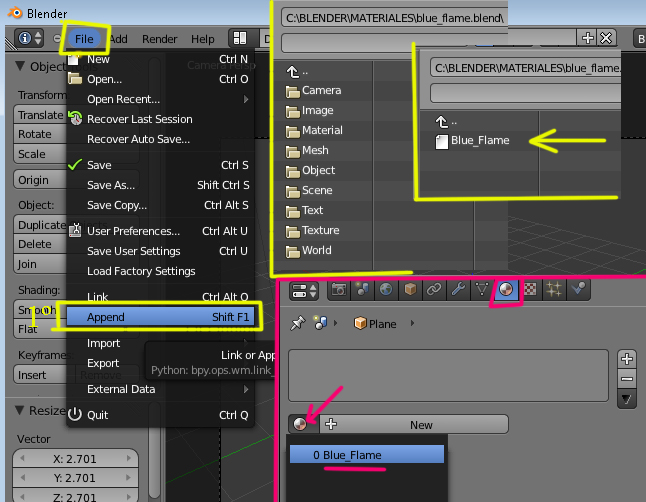This screenshot has width=646, height=502.
Task: Open the Help menu
Action: (202, 39)
